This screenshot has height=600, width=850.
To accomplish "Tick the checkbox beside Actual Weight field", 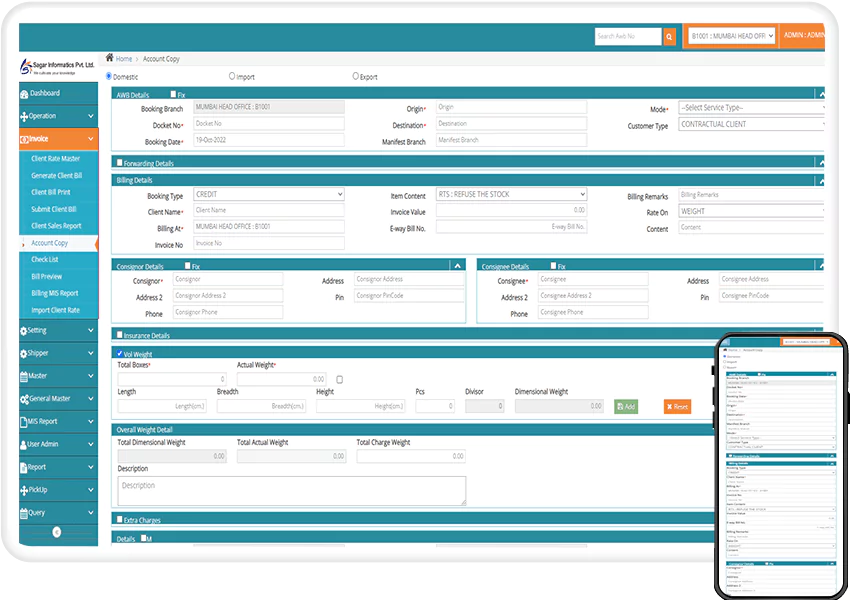I will click(339, 379).
